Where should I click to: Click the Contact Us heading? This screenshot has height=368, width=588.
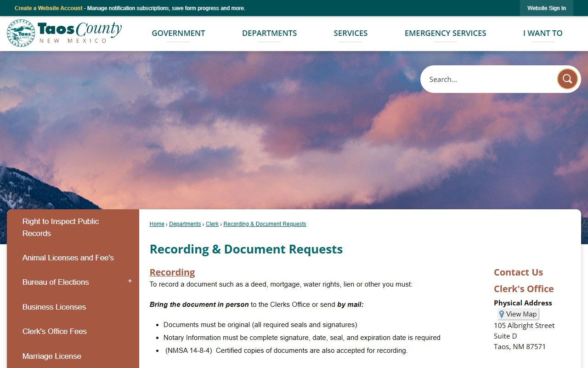pos(518,272)
